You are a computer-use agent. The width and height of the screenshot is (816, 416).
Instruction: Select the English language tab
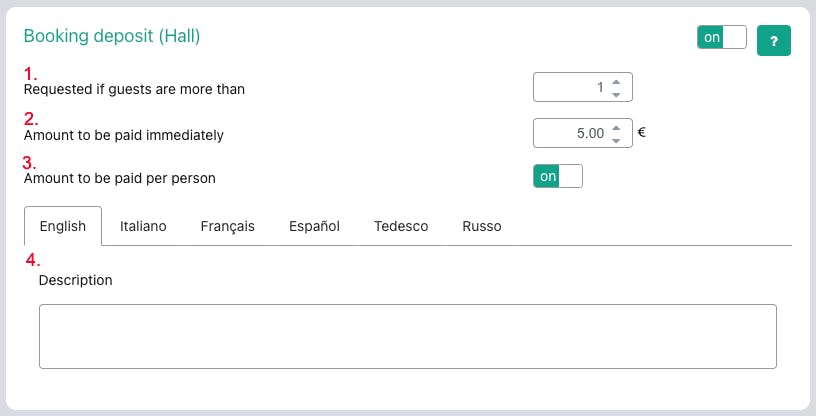point(63,226)
